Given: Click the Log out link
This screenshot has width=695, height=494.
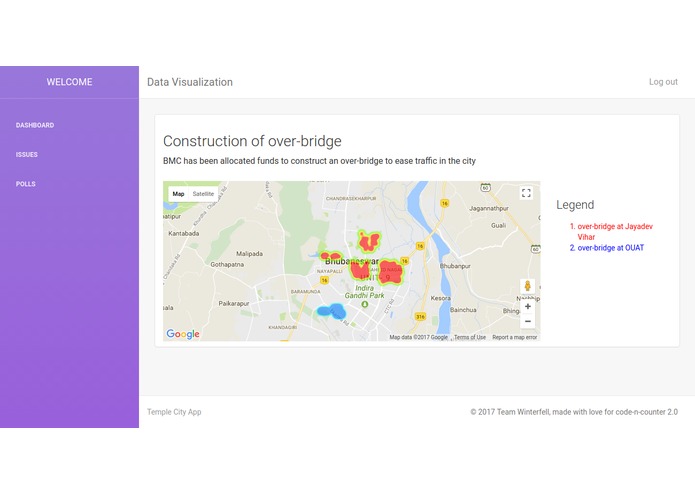Looking at the screenshot, I should (x=663, y=82).
